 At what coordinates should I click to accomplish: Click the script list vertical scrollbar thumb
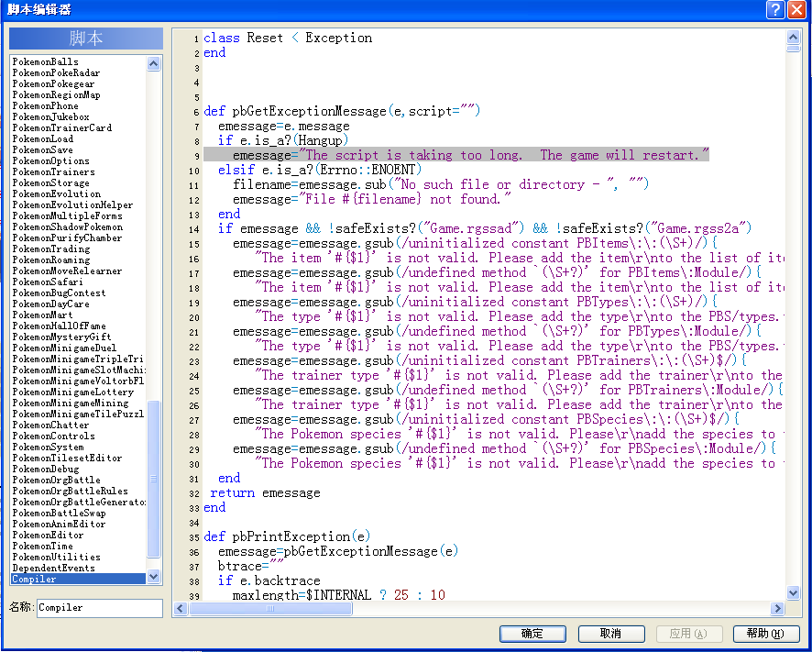coord(153,479)
